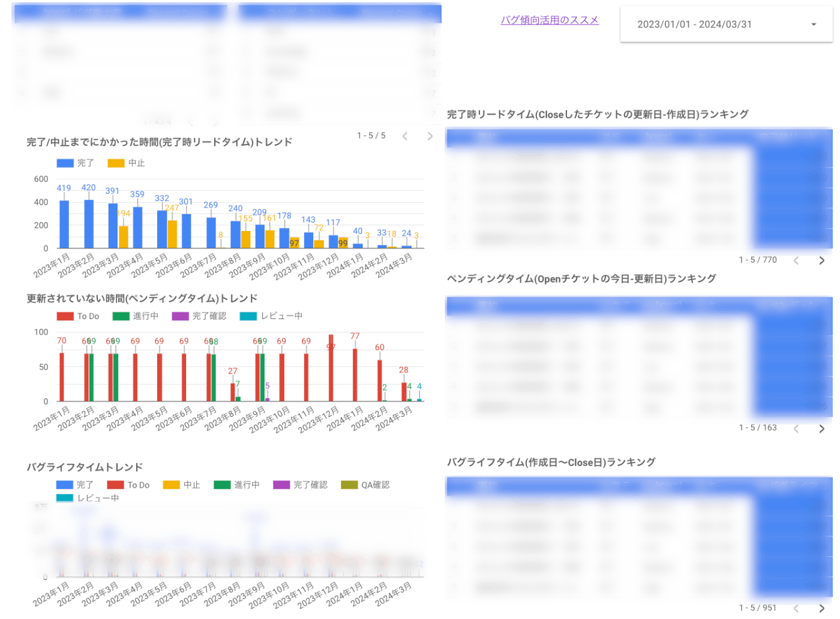Image resolution: width=840 pixels, height=619 pixels.
Task: Open the バグ傾向活用のススメ link
Action: pos(550,20)
